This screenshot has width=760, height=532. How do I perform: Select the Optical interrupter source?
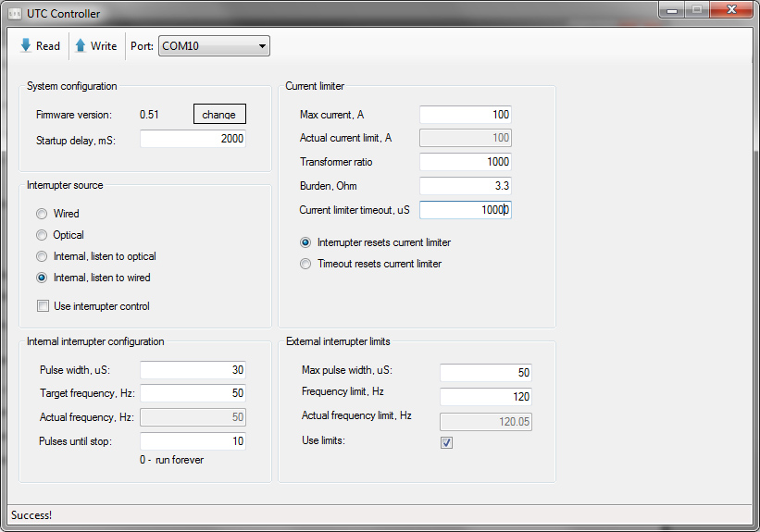tap(42, 235)
